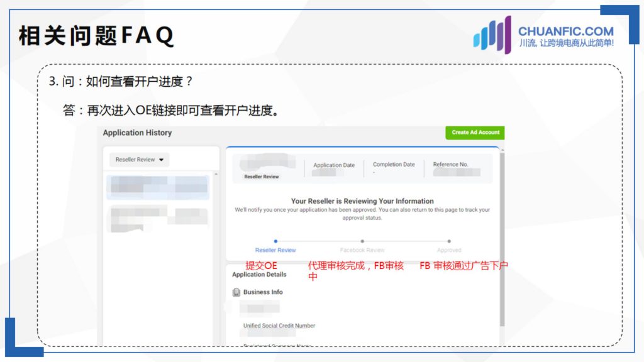Click the Unified Social Credit Number label

279,326
